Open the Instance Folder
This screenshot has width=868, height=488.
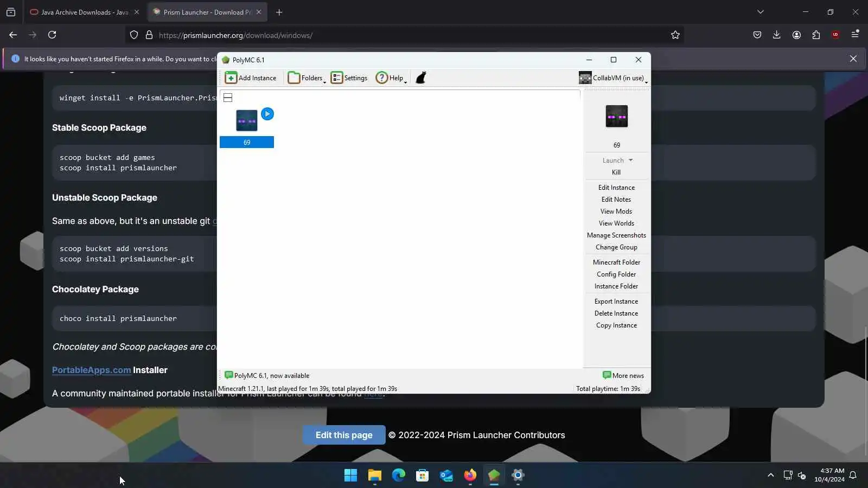tap(616, 286)
